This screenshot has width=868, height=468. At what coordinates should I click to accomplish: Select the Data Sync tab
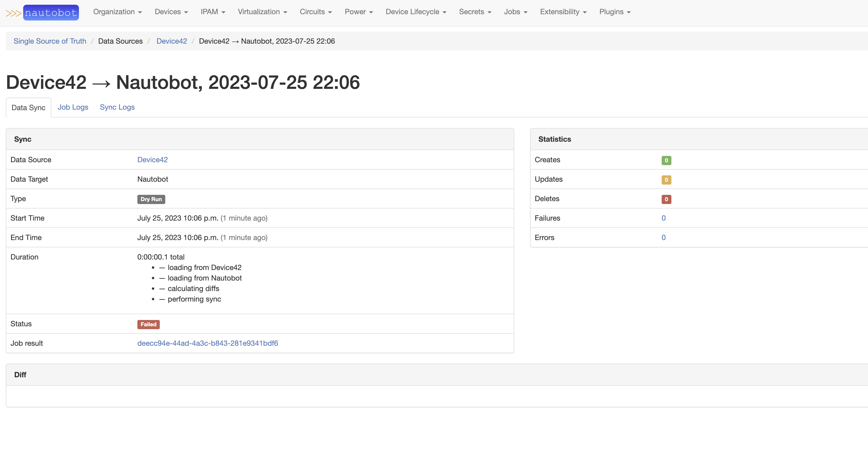point(28,108)
